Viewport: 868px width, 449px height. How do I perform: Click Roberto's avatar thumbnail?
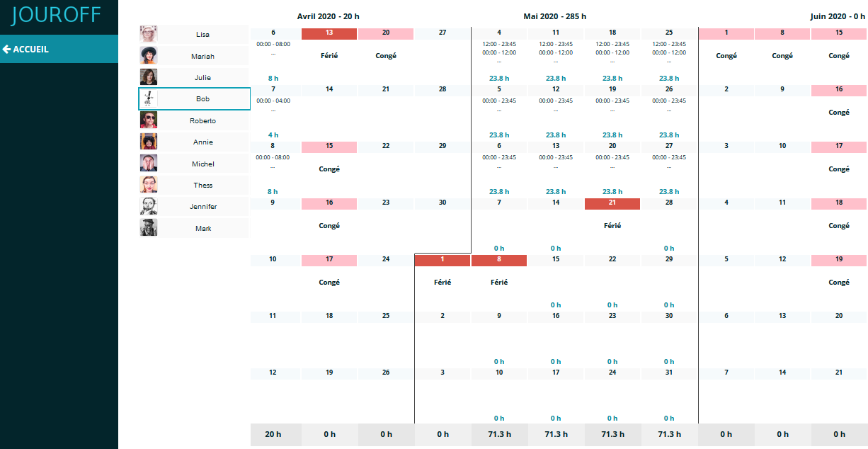pos(149,120)
